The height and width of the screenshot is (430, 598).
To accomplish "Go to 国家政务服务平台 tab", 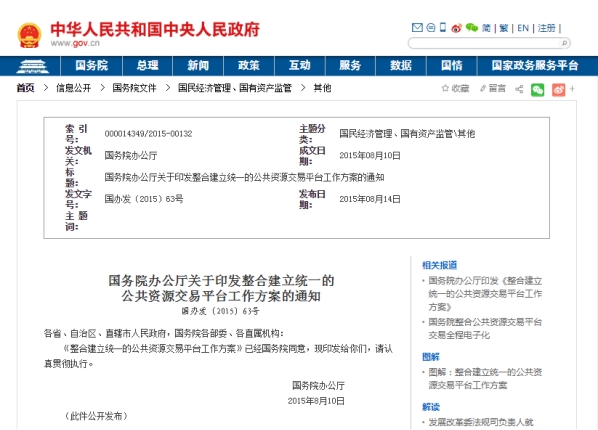I will click(x=535, y=66).
